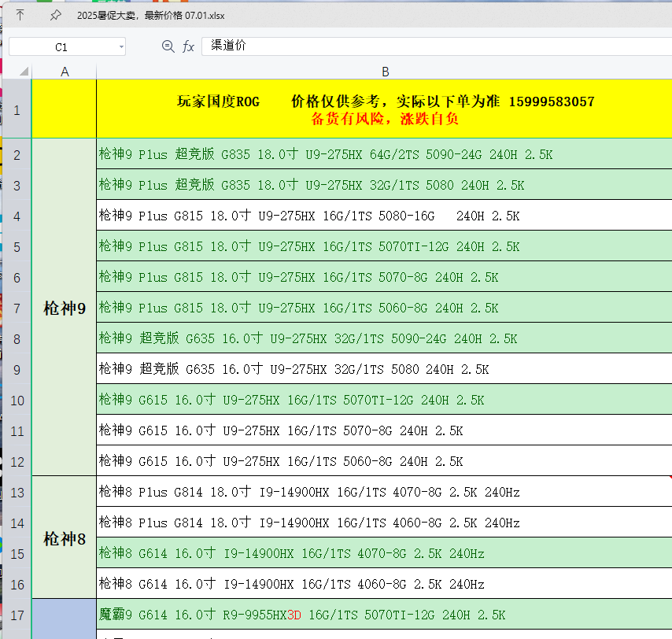Expand the Name Box dropdown arrow
672x639 pixels.
pyautogui.click(x=121, y=46)
